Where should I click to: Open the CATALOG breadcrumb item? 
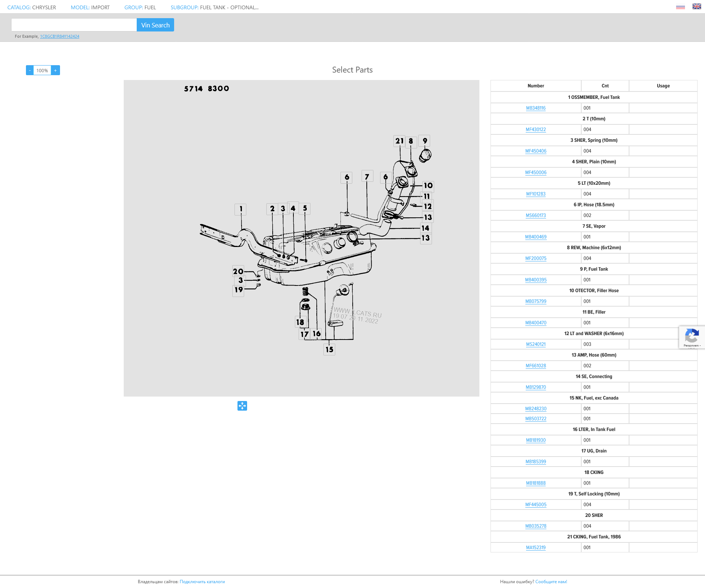coord(32,7)
